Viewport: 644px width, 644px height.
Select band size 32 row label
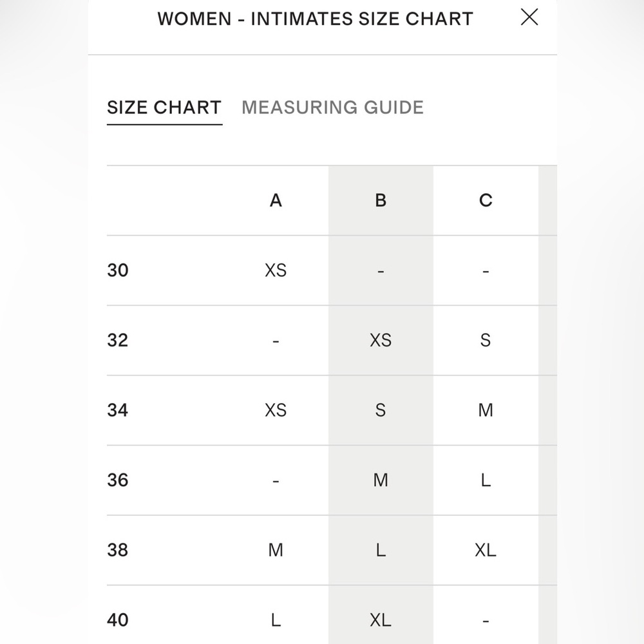(x=118, y=340)
